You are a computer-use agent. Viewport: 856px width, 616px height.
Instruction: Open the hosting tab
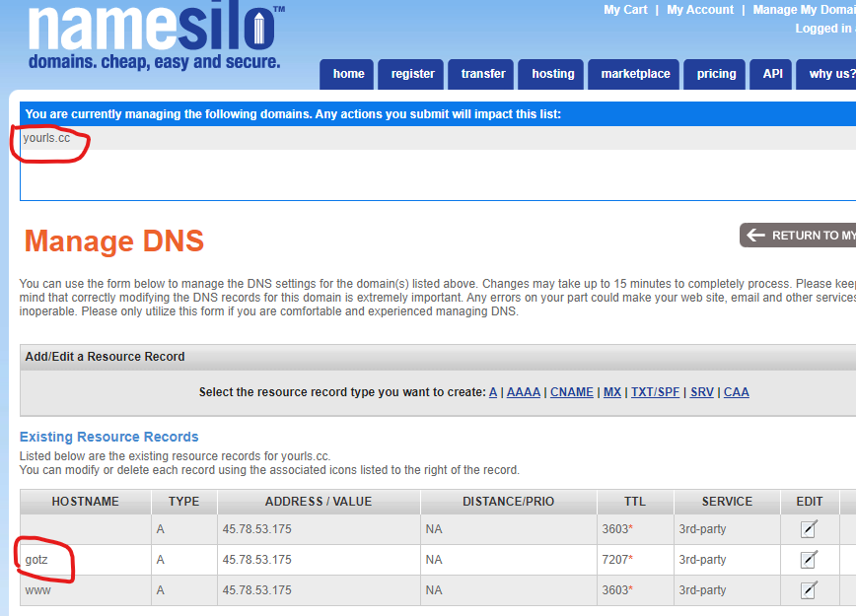tap(553, 74)
